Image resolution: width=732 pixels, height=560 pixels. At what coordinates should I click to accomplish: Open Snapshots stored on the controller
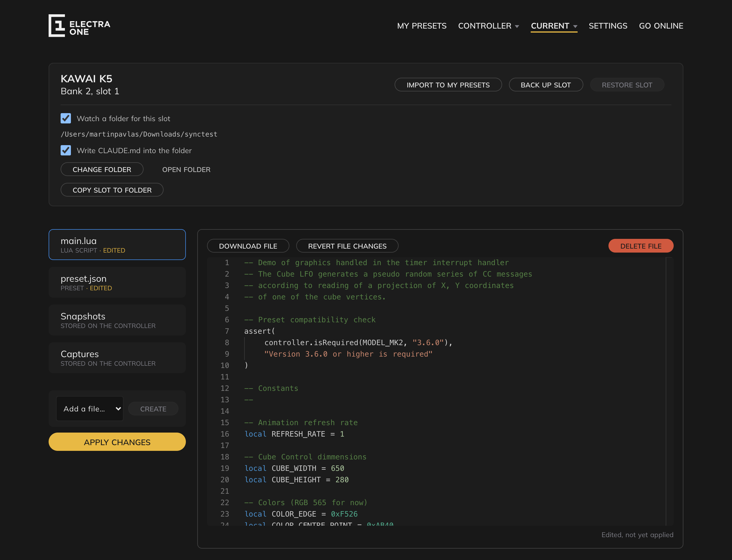(x=117, y=320)
